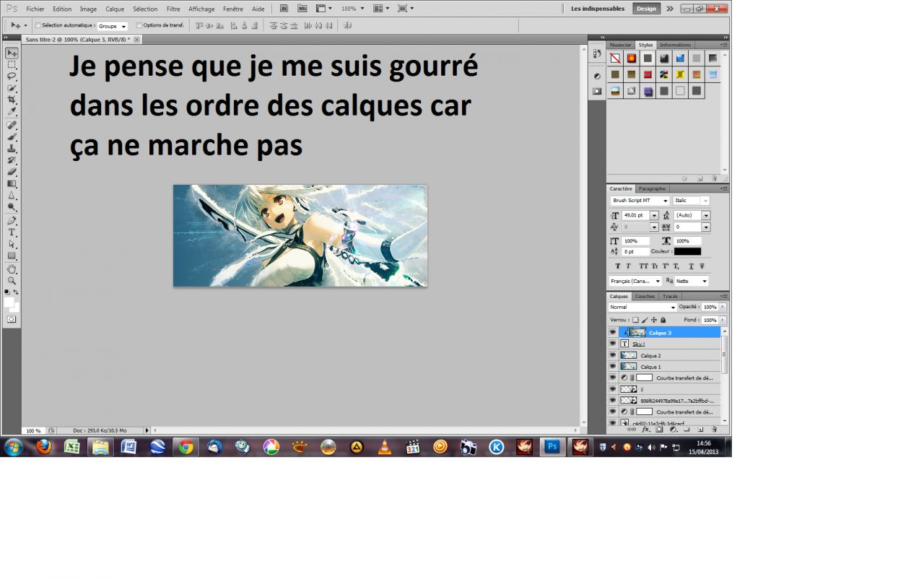
Task: Toggle lock transparent pixels icon
Action: [x=635, y=320]
